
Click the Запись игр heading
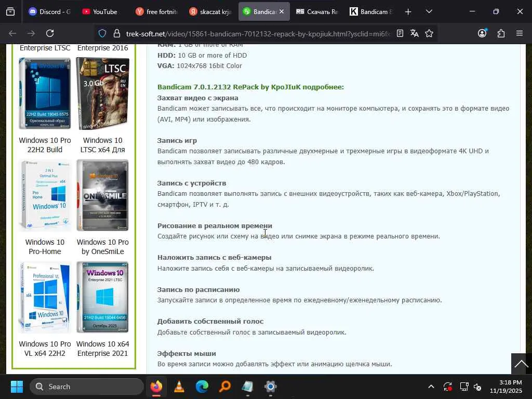[177, 140]
